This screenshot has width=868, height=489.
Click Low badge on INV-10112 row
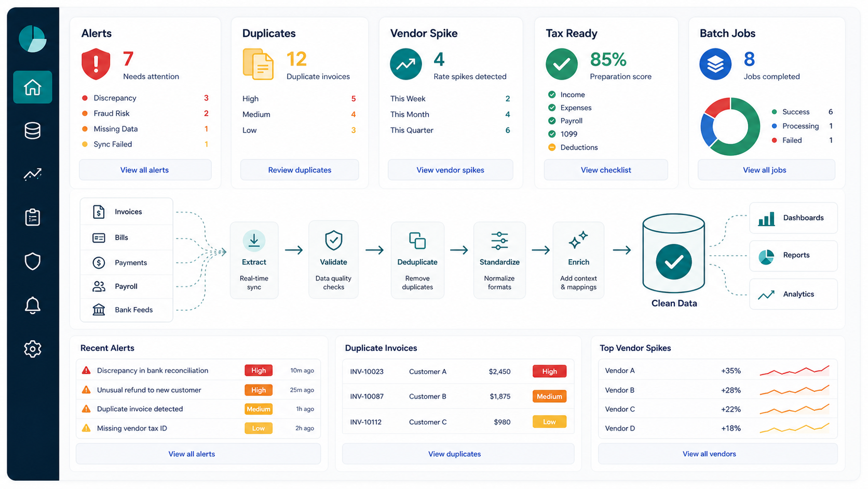click(x=549, y=422)
